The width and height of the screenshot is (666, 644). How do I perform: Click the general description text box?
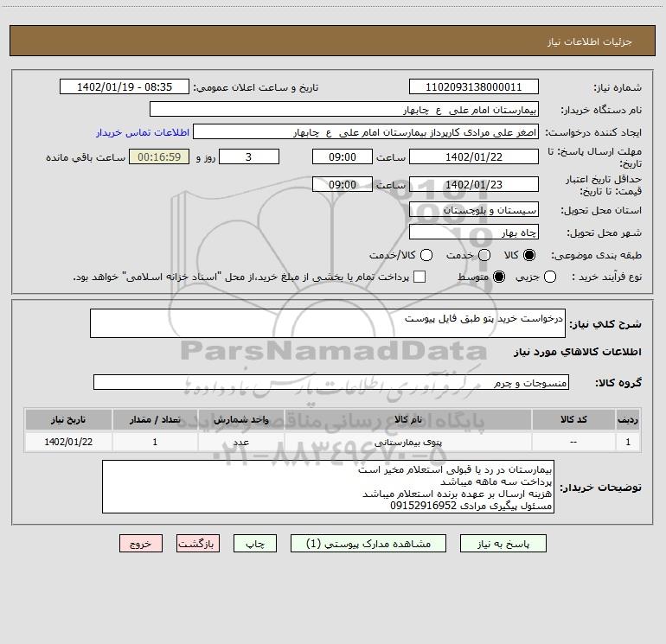click(328, 323)
